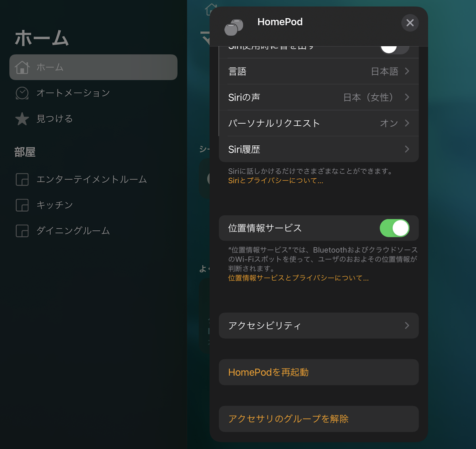
Task: Open パーソナルリクエスト settings
Action: [x=319, y=123]
